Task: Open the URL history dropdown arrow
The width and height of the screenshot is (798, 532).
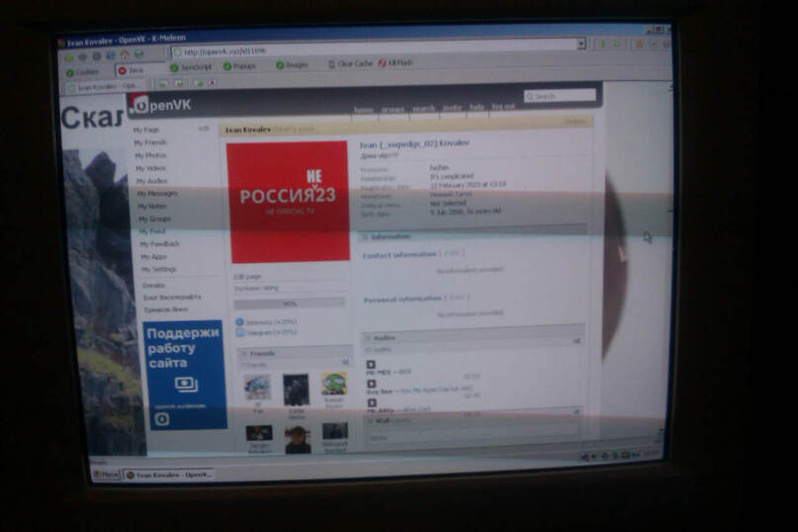Action: tap(580, 44)
